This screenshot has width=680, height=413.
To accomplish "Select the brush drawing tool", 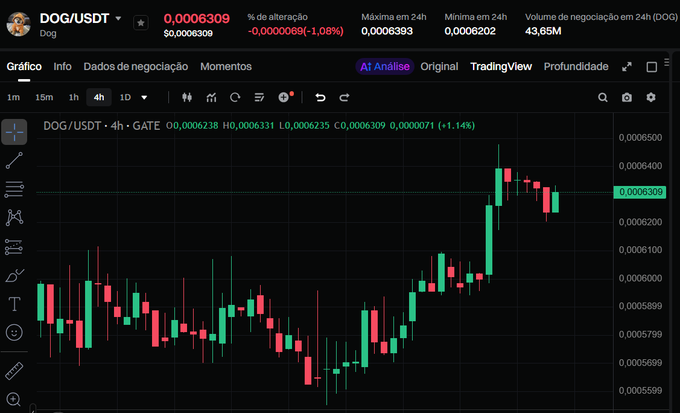I will pyautogui.click(x=14, y=275).
